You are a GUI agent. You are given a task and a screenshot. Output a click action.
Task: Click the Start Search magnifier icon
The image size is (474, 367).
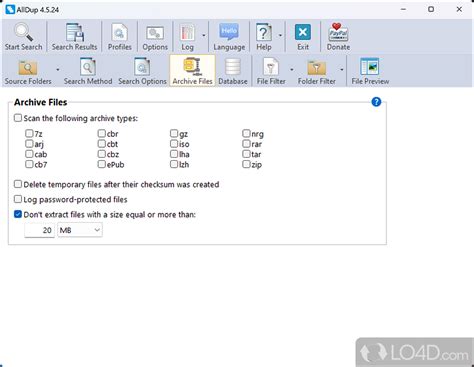tap(23, 32)
